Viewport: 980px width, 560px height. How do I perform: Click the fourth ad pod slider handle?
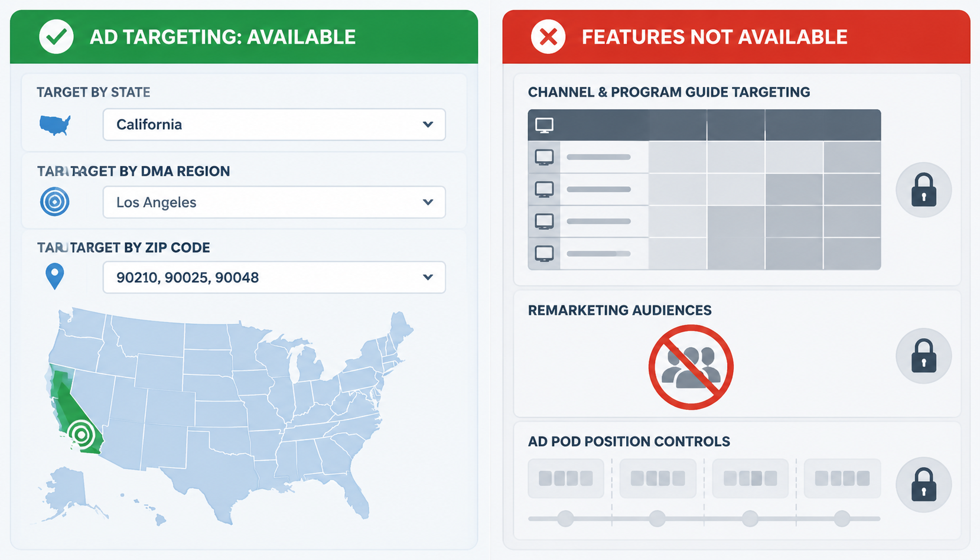pos(842,519)
